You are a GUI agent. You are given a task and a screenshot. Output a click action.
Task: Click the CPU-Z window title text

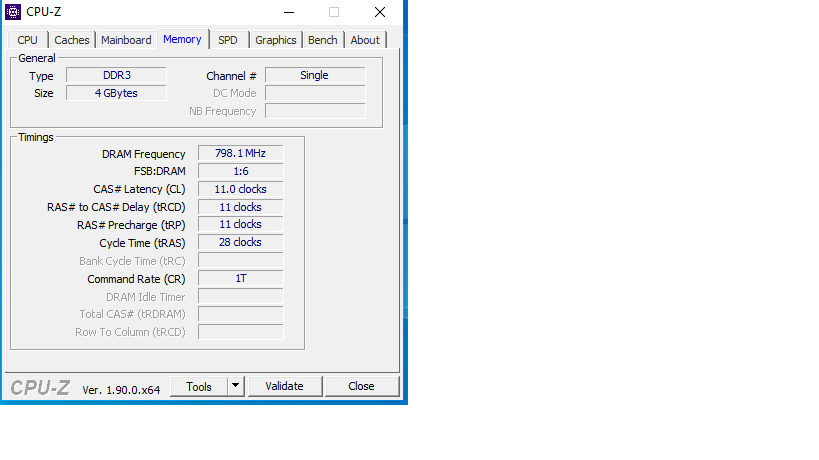pos(43,11)
